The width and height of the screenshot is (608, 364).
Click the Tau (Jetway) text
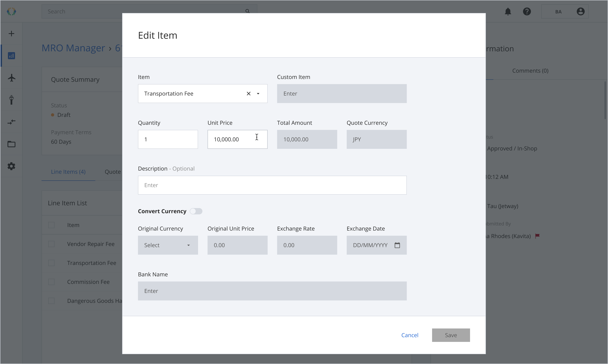503,206
